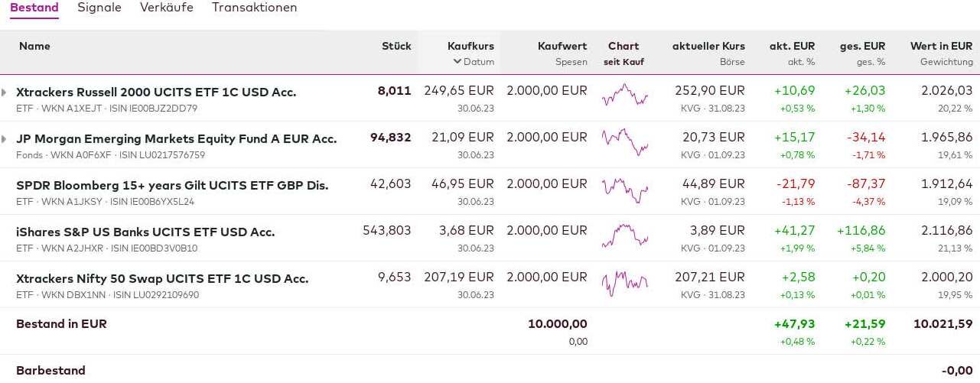This screenshot has height=383, width=980.
Task: Open the Xtrackers Russell 2000 UCITS ETF name link
Action: point(156,93)
